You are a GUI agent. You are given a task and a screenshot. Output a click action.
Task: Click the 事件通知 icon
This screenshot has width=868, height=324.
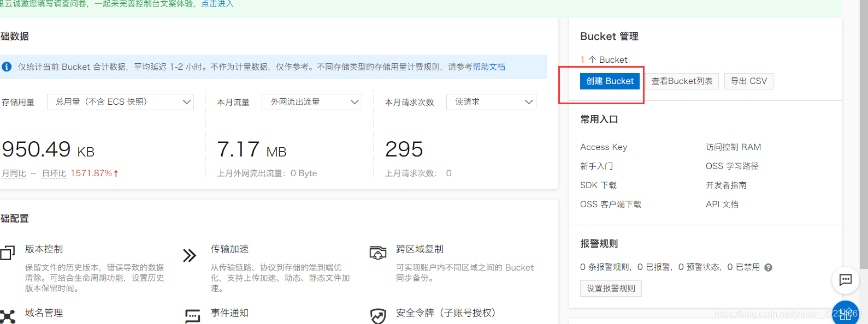click(x=192, y=316)
